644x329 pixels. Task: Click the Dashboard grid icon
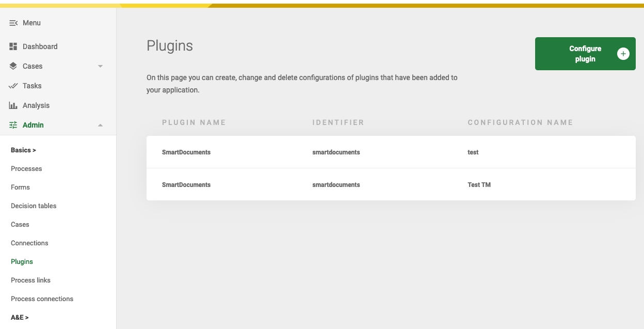[13, 46]
